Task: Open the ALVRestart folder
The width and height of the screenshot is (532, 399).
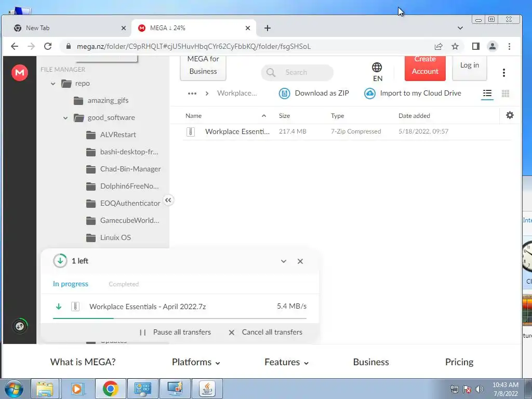Action: [111, 135]
